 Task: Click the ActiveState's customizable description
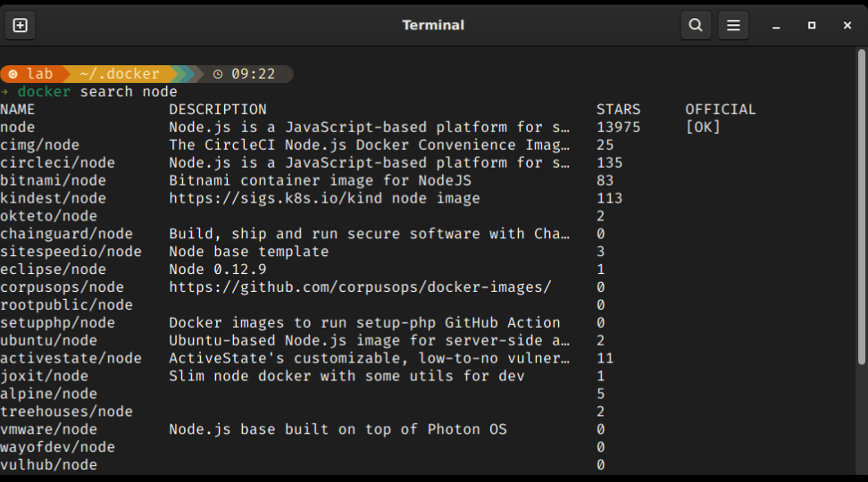[369, 358]
